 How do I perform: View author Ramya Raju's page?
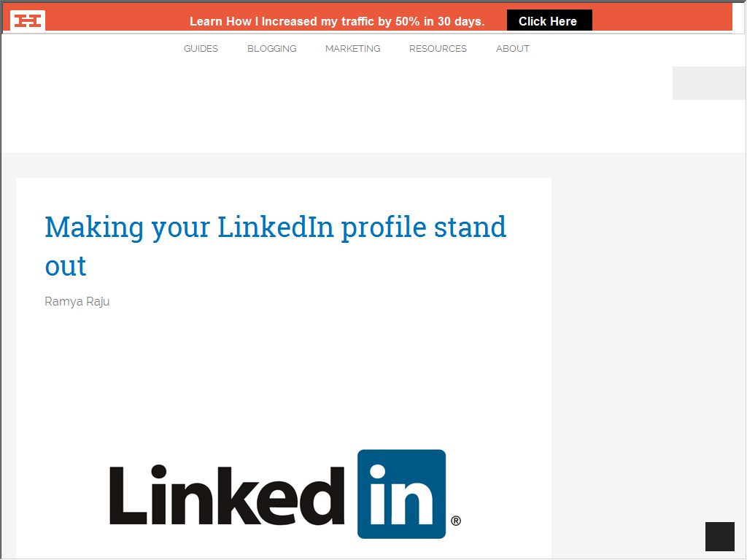tap(77, 301)
